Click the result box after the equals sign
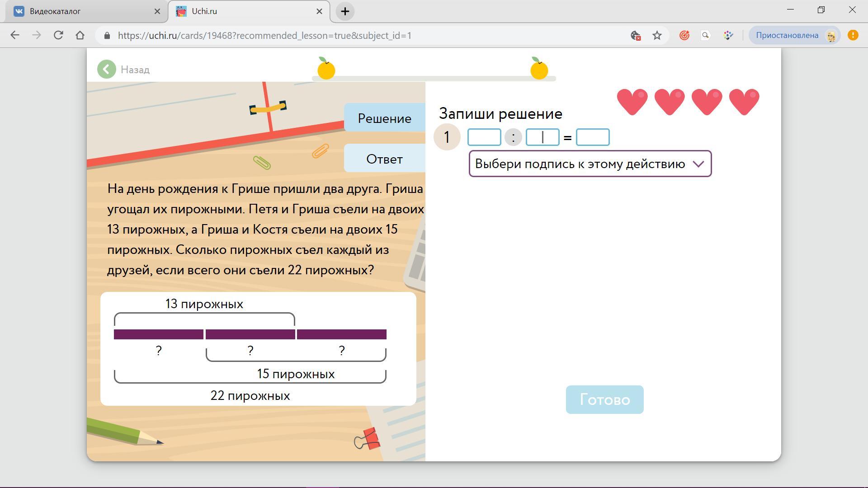This screenshot has height=488, width=868. (593, 137)
